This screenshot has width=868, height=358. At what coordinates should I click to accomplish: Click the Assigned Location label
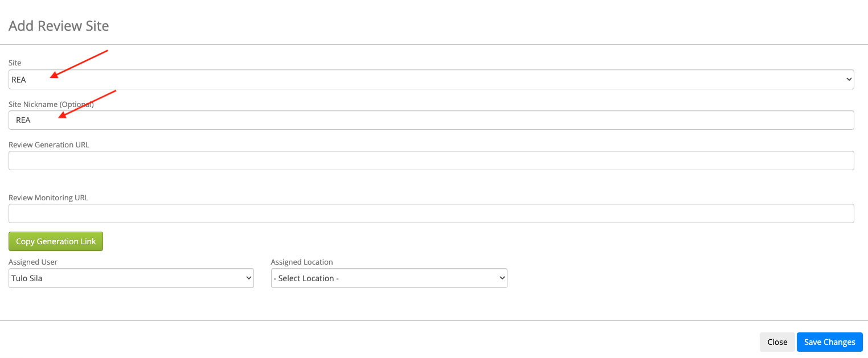tap(302, 262)
